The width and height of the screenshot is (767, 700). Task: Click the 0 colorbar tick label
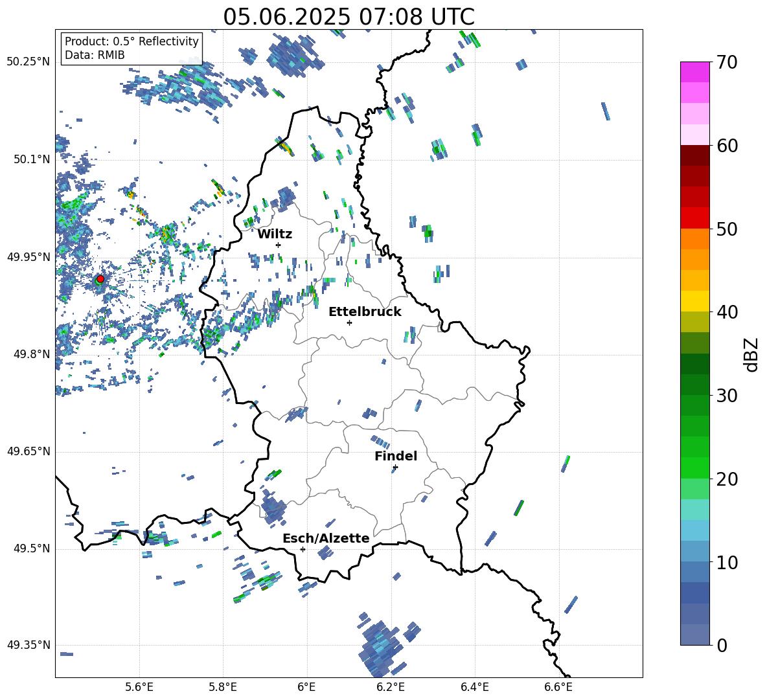pos(722,645)
